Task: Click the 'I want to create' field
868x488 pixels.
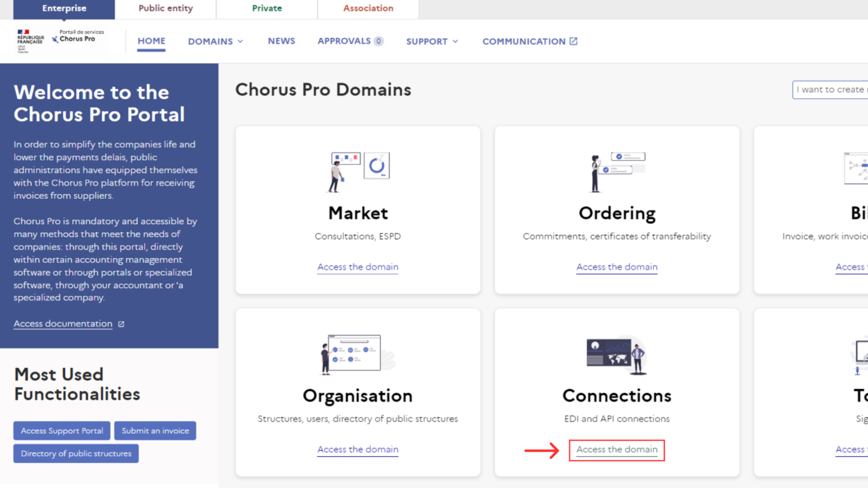Action: coord(830,90)
